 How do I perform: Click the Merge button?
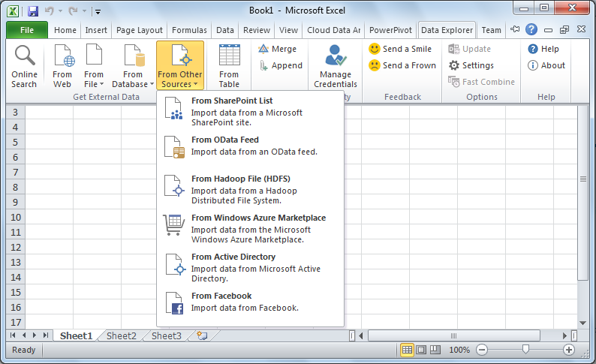(277, 49)
